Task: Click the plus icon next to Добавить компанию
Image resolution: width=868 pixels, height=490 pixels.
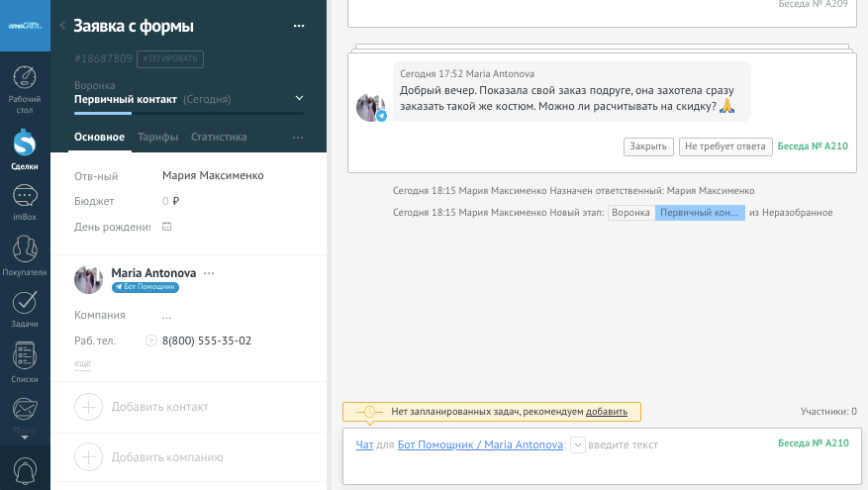Action: (x=89, y=457)
